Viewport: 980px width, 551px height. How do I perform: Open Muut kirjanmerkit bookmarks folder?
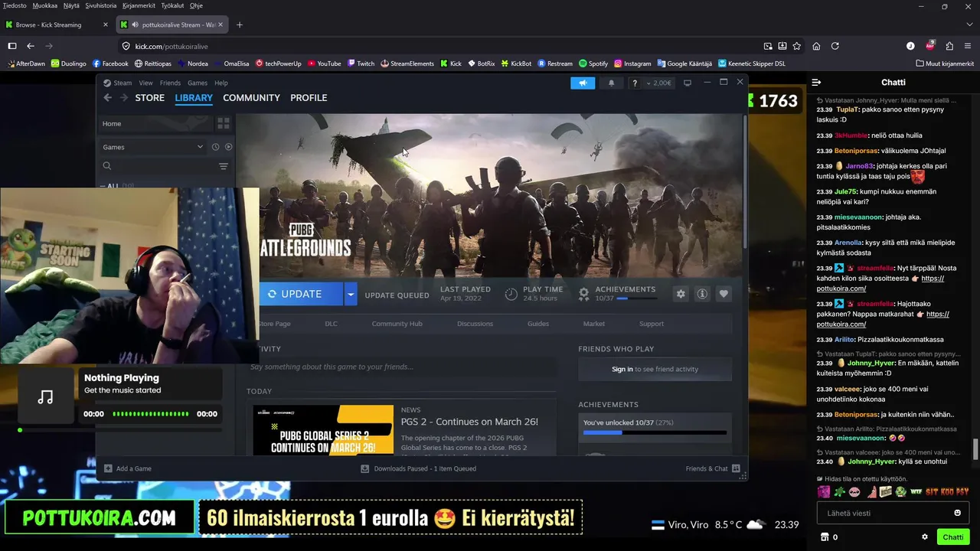point(944,64)
